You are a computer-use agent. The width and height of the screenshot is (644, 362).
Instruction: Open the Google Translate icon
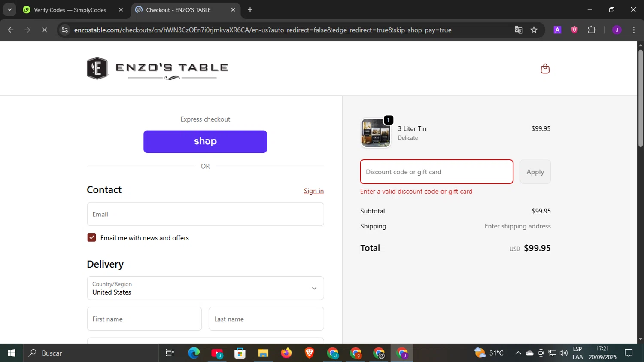tap(519, 30)
